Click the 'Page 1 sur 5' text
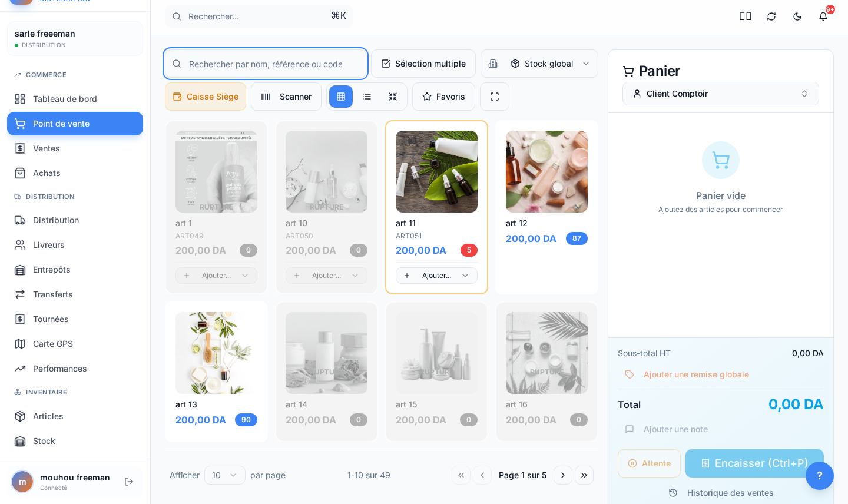848x504 pixels. 522,475
